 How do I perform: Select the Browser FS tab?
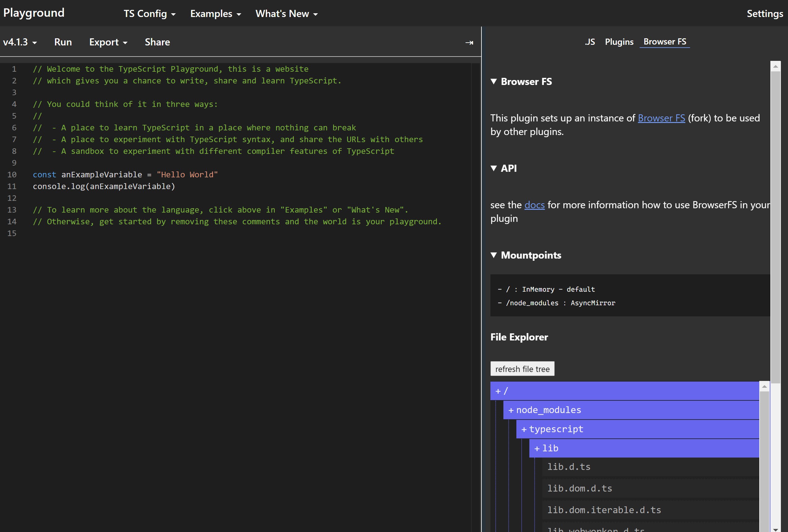665,42
